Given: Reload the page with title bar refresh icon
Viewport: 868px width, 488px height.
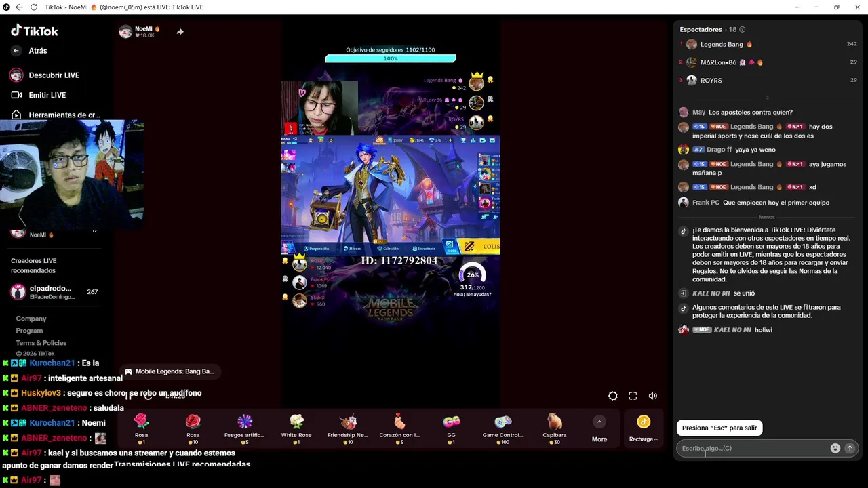Looking at the screenshot, I should [x=35, y=7].
